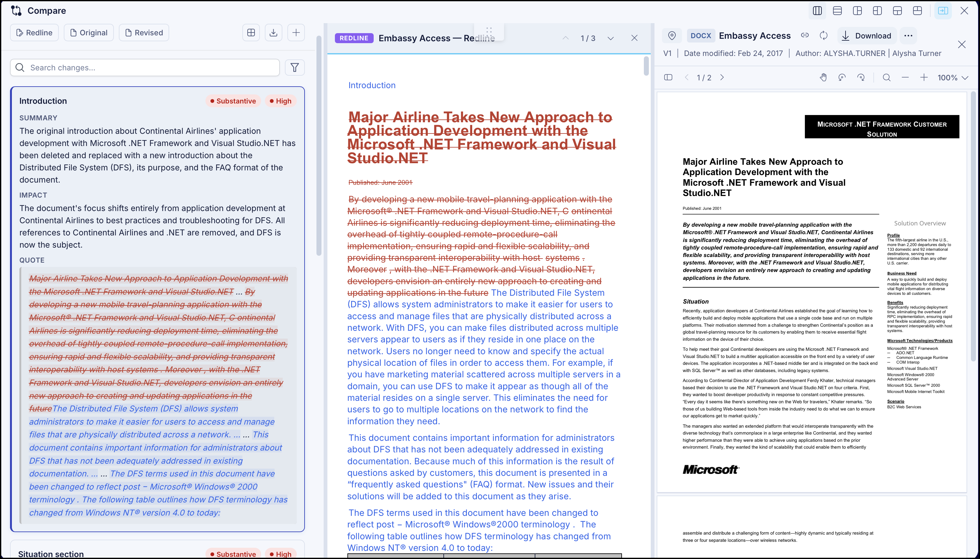Viewport: 980px width, 559px height.
Task: Click the grid view icon in Compare panel
Action: pyautogui.click(x=251, y=33)
